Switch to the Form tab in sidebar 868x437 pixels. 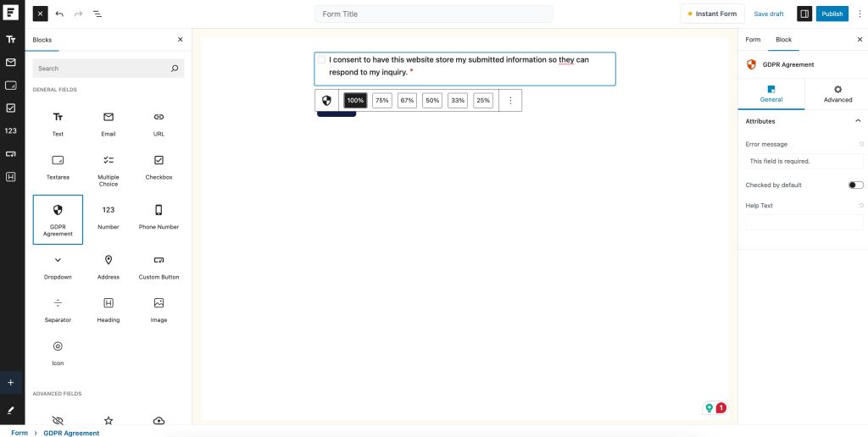tap(753, 40)
